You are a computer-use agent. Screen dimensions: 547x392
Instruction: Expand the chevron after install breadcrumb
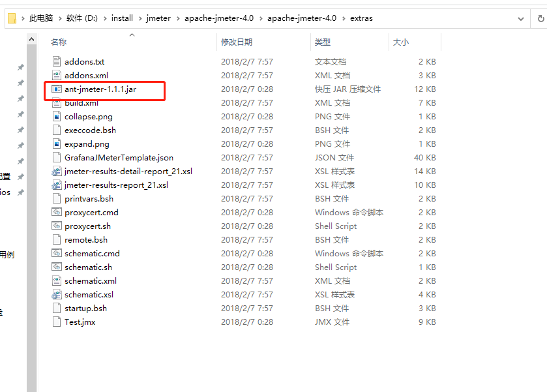[x=140, y=18]
